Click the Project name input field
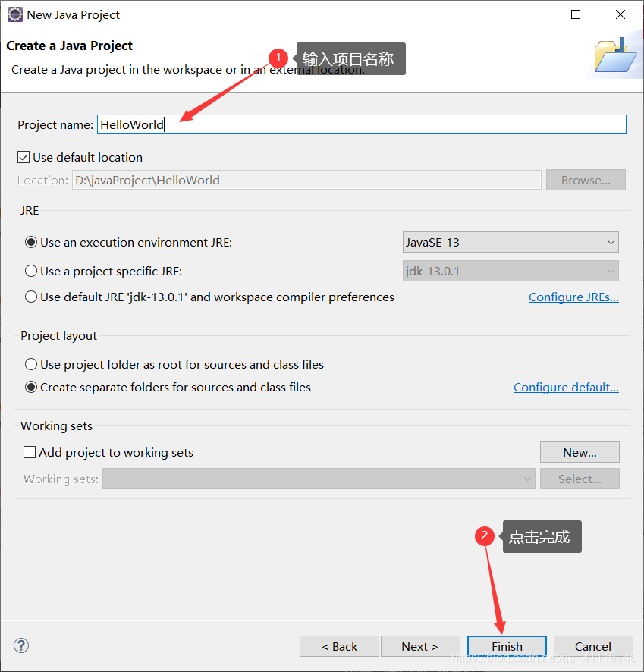The image size is (644, 672). point(362,124)
